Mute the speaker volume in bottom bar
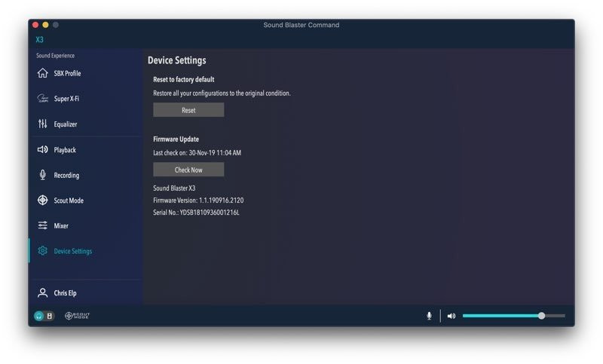 point(451,316)
